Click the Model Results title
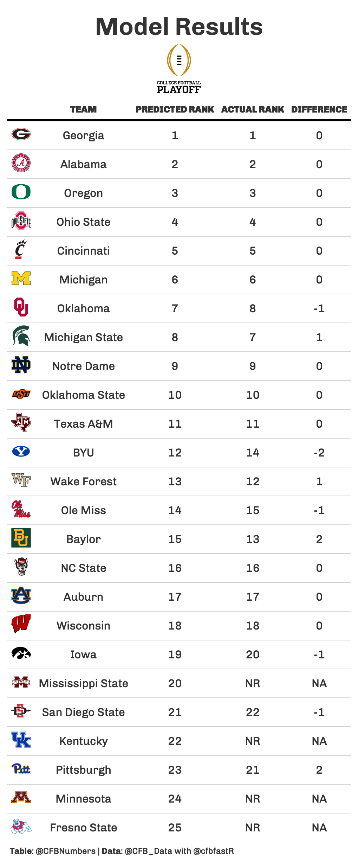 click(179, 27)
